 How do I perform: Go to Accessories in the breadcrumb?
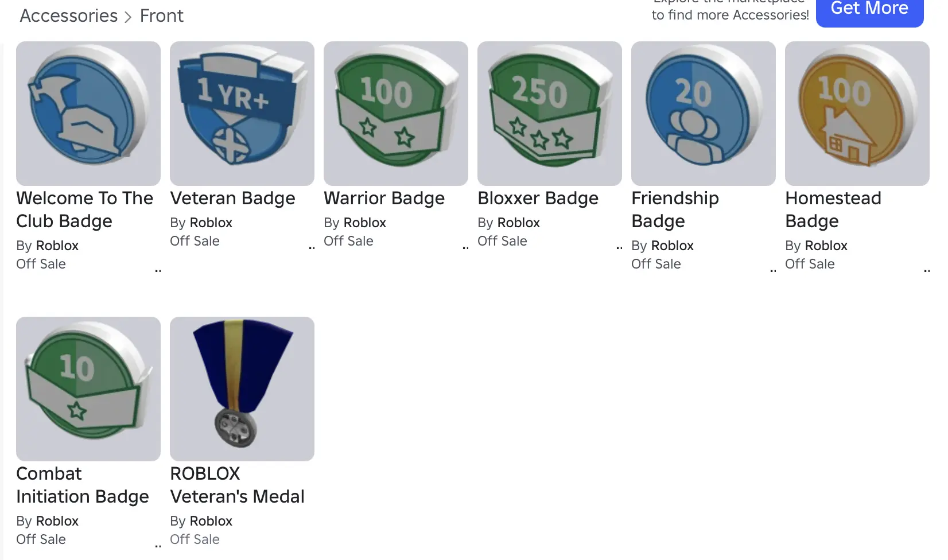(69, 15)
